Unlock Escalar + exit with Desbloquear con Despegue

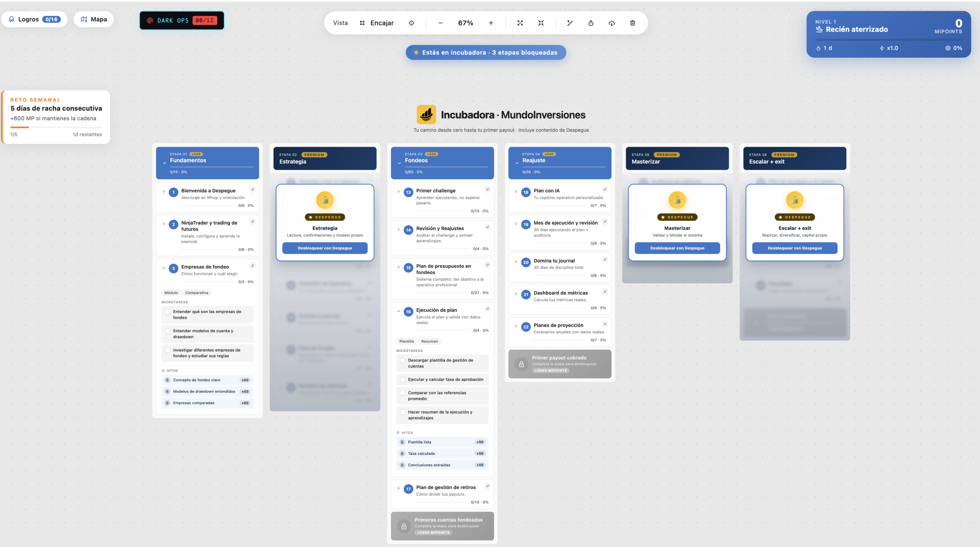(795, 248)
